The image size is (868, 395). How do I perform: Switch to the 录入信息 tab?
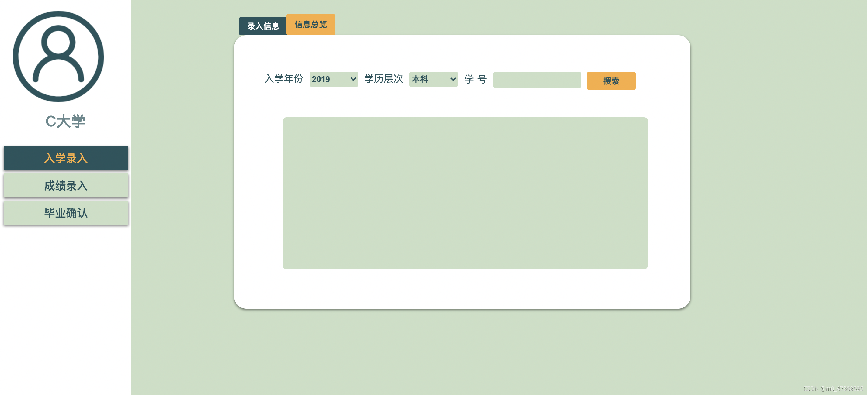point(263,26)
